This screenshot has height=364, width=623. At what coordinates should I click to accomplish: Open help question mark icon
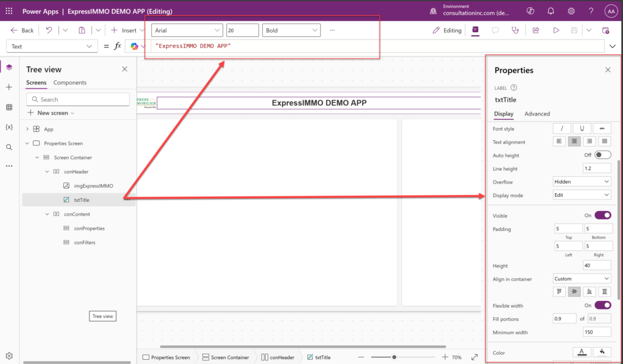pyautogui.click(x=591, y=11)
